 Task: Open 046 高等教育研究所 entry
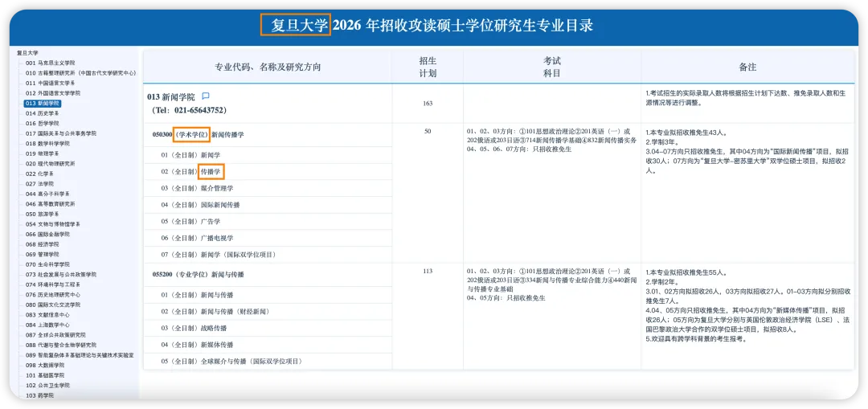click(x=50, y=203)
